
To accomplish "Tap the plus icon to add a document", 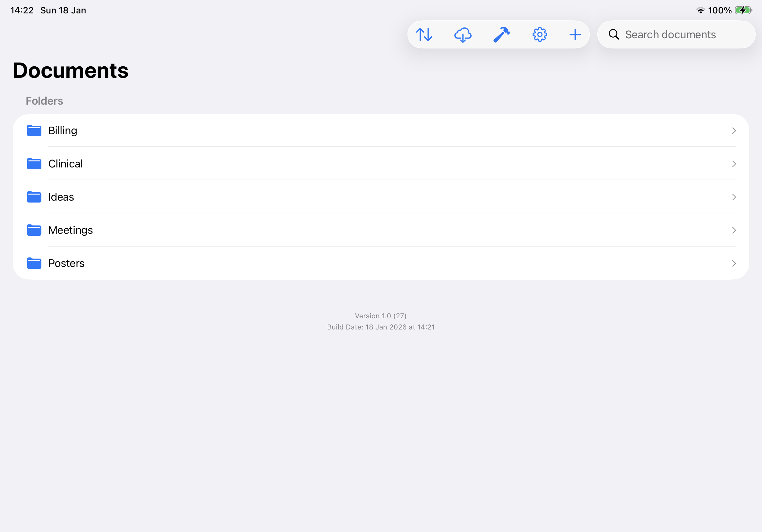I will (575, 34).
